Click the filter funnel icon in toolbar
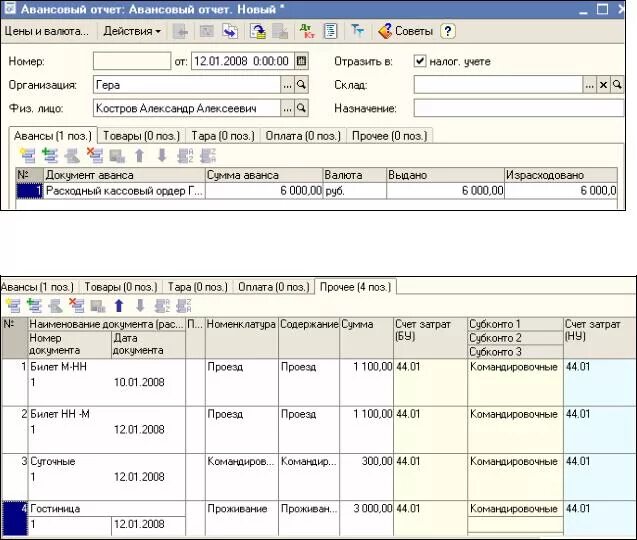 358,30
